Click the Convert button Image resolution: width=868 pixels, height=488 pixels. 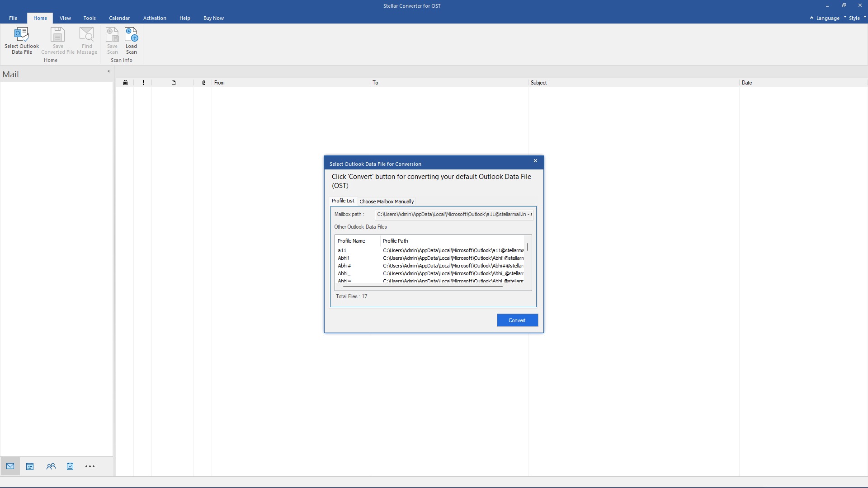517,320
